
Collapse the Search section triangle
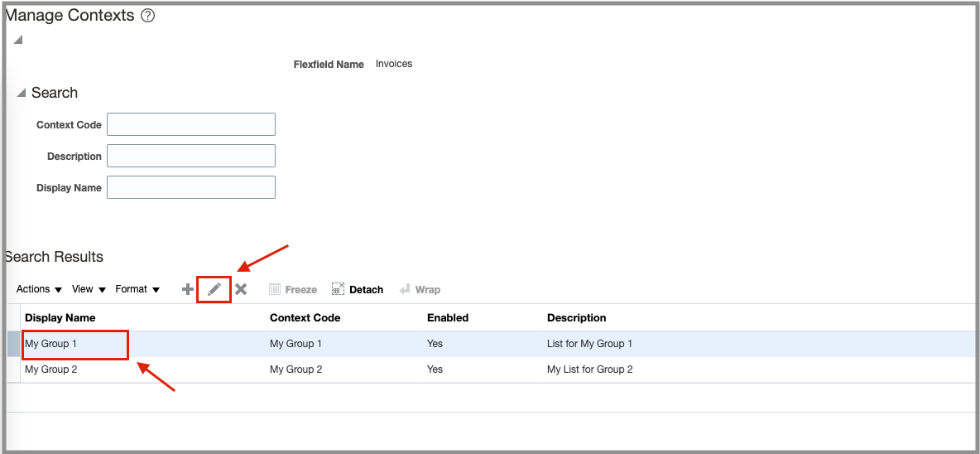[22, 93]
